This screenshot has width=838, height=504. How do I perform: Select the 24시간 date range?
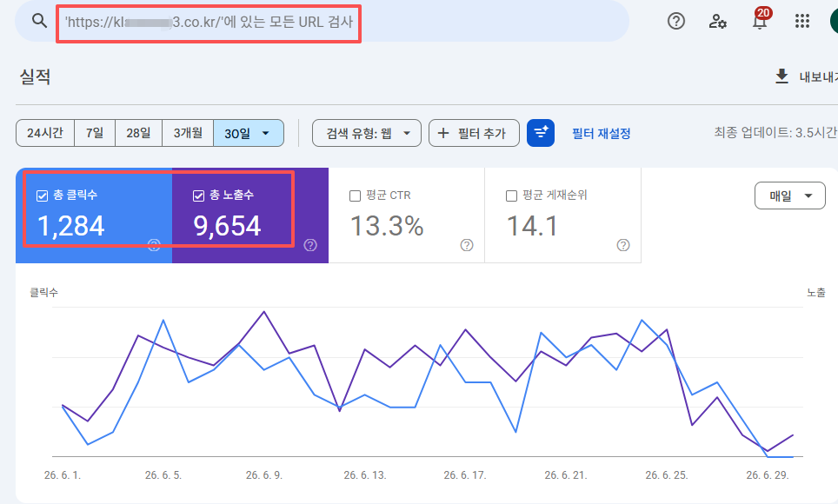click(45, 133)
